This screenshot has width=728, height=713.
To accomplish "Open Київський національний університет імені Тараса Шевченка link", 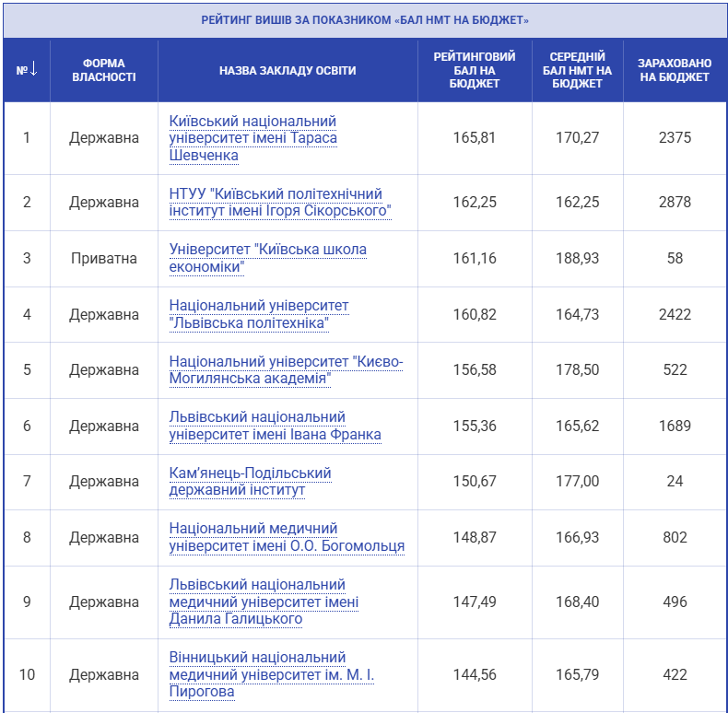I will (253, 138).
